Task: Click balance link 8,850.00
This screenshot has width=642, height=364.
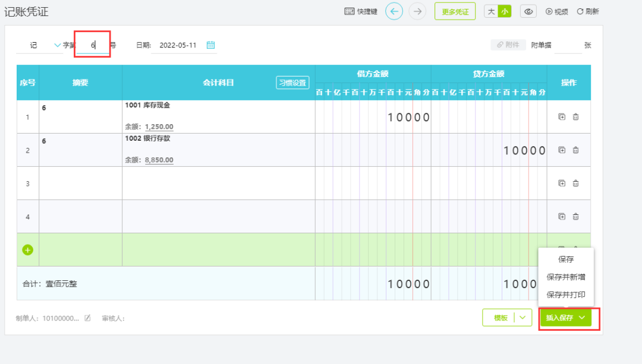Action: [159, 160]
